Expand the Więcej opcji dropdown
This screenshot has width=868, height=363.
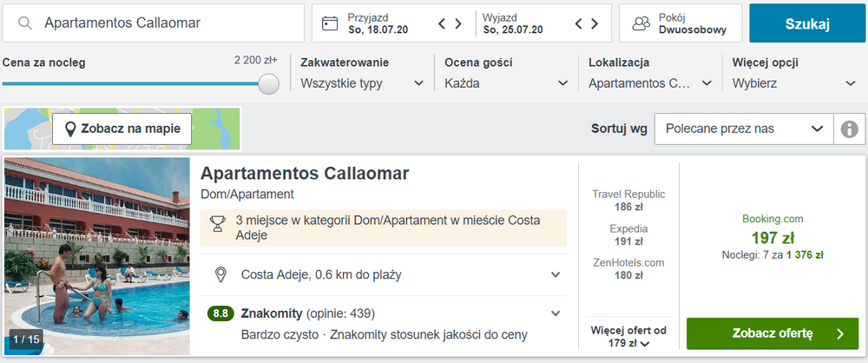(793, 83)
